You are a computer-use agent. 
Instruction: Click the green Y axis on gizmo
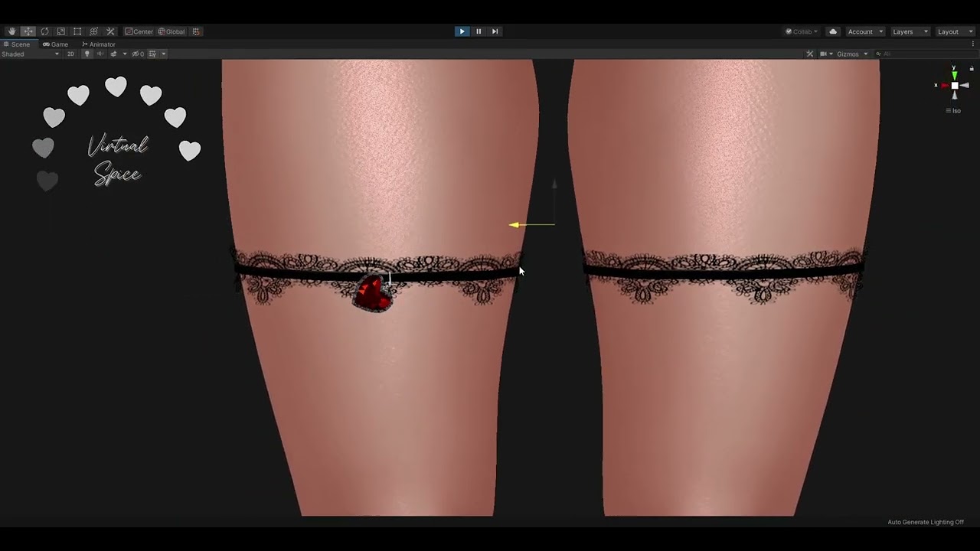[954, 74]
